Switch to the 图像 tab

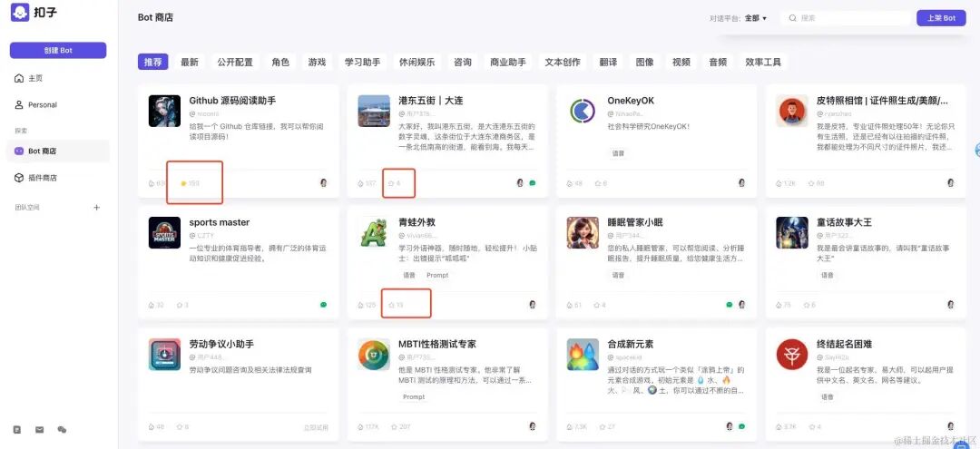click(645, 62)
